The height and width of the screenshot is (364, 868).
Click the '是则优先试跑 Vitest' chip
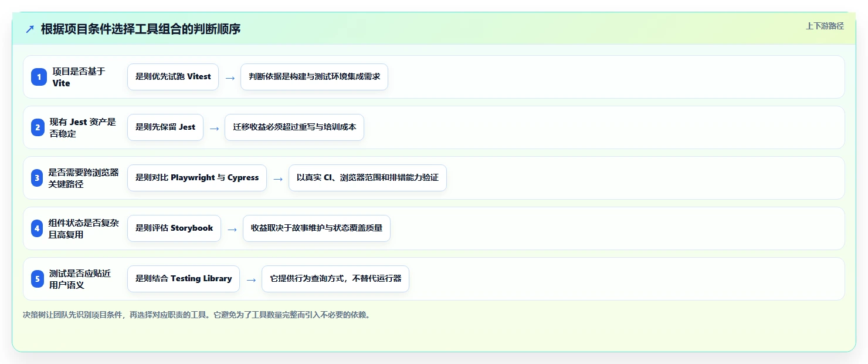pos(173,77)
